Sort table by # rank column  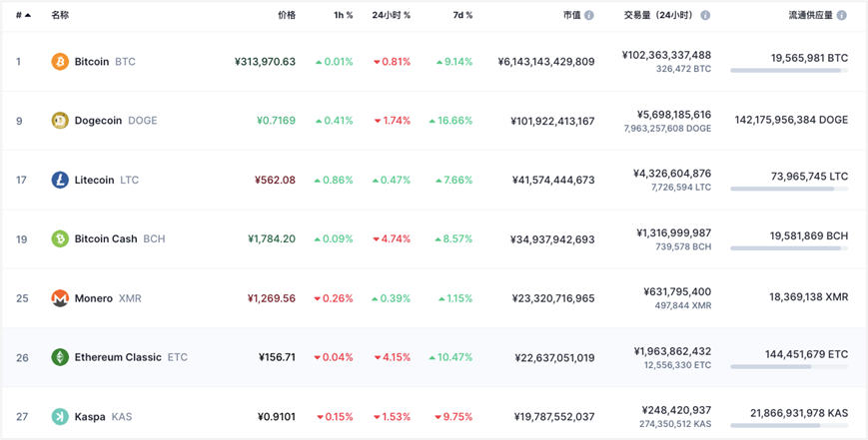(x=22, y=16)
